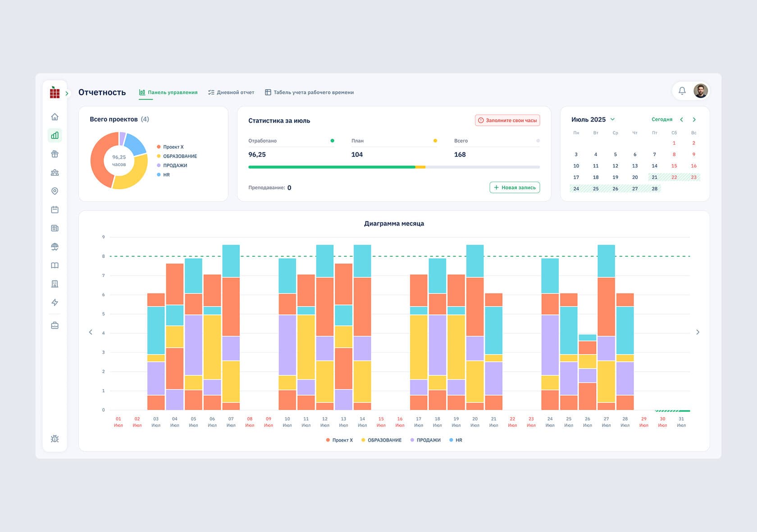Open the lightning bolt icon in sidebar
This screenshot has width=757, height=532.
[55, 302]
